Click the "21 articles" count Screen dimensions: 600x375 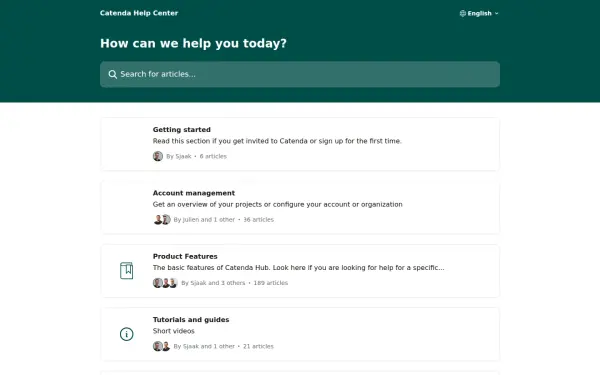(258, 346)
